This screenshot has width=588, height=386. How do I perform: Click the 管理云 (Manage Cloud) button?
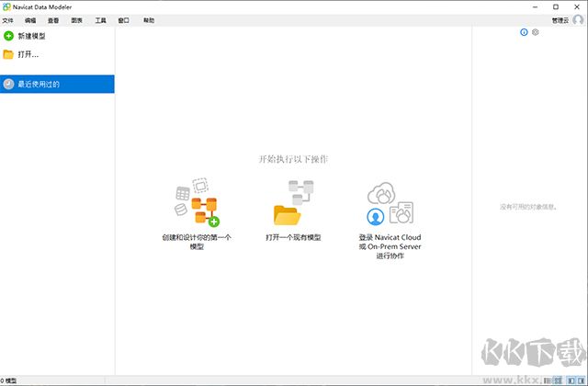(560, 20)
